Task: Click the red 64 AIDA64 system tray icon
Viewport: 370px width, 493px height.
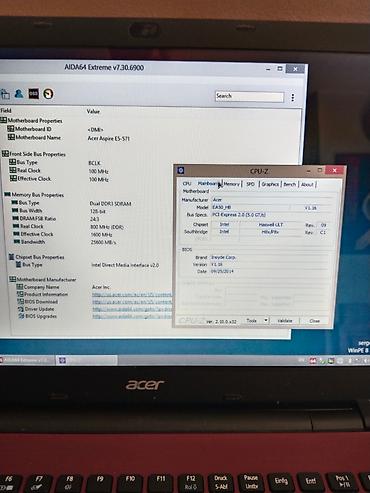Action: coord(313,360)
